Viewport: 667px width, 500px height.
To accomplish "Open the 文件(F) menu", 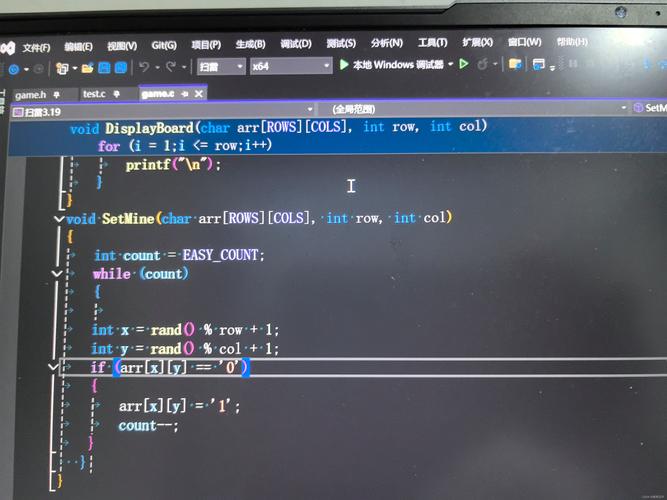I will click(37, 48).
